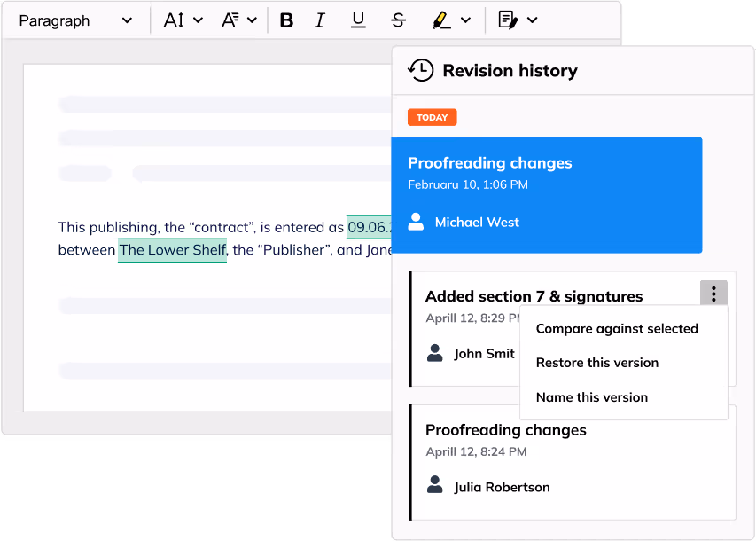Toggle bold formatting
The height and width of the screenshot is (541, 756).
pyautogui.click(x=286, y=20)
